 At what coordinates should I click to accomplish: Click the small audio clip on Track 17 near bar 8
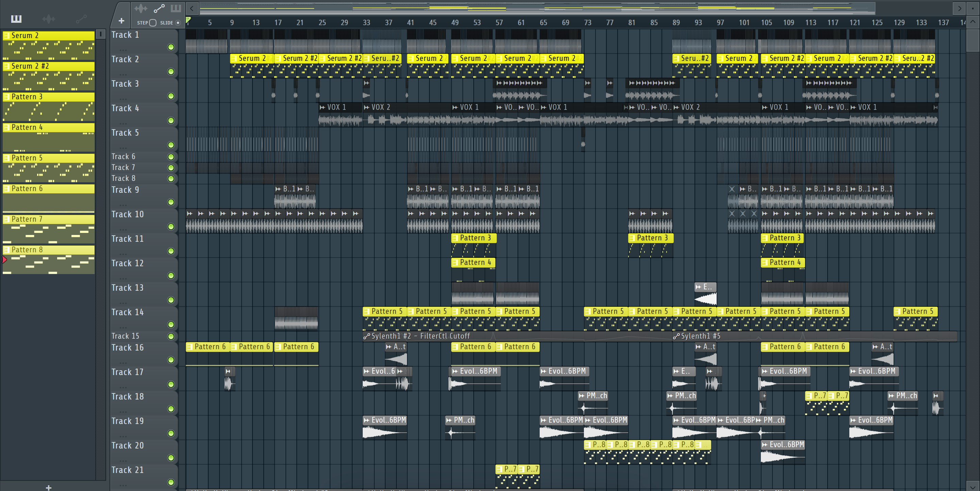[229, 379]
